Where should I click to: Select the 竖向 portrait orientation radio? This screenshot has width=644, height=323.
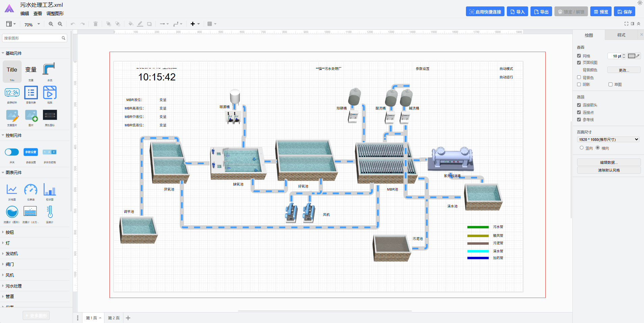581,148
